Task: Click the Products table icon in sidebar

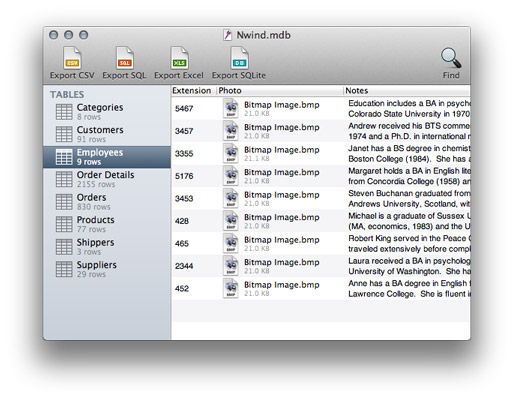Action: tap(64, 224)
